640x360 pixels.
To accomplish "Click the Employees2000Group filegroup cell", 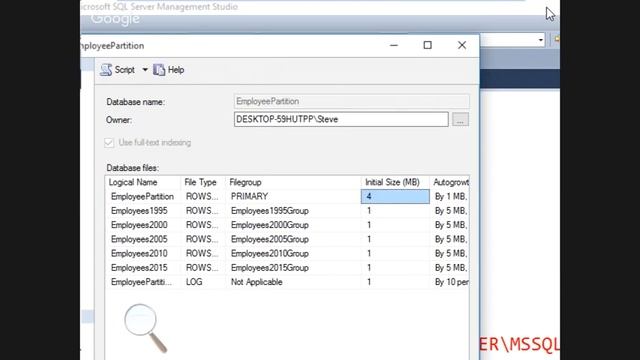I will pos(293,225).
